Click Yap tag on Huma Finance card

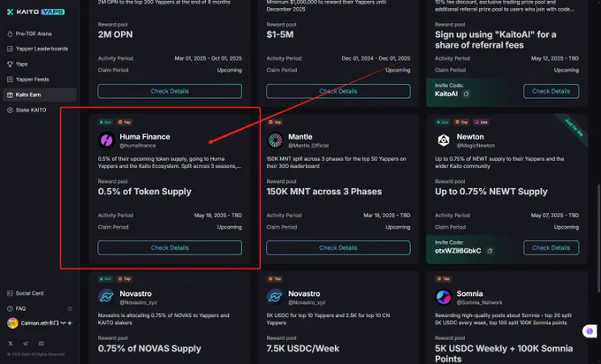[125, 122]
